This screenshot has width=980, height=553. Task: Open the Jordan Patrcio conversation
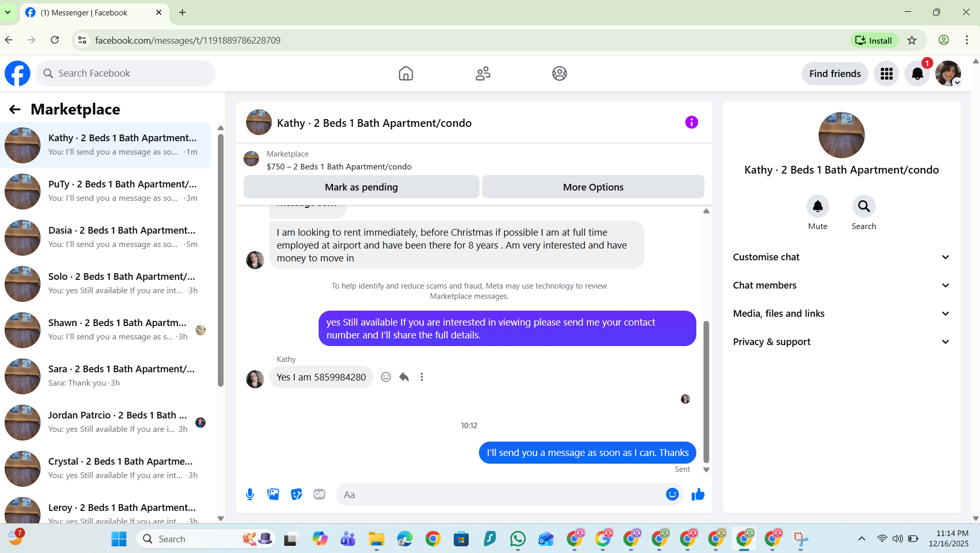click(x=105, y=423)
